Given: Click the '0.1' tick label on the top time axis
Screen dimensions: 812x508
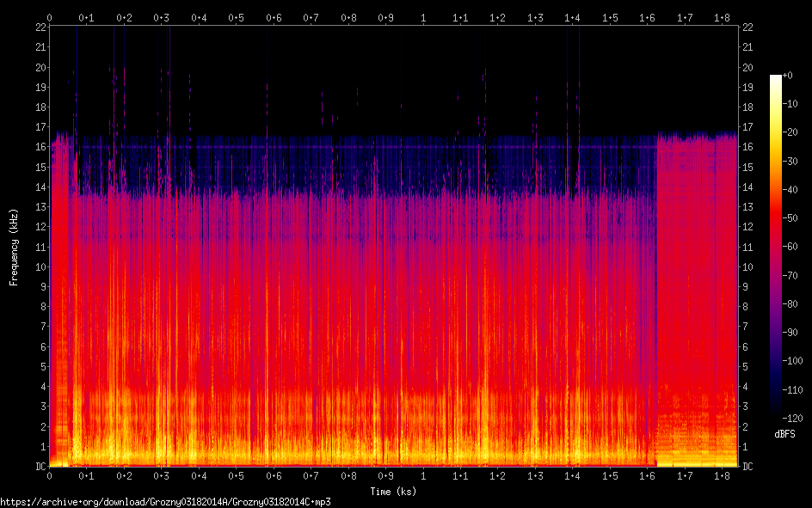Looking at the screenshot, I should (87, 18).
